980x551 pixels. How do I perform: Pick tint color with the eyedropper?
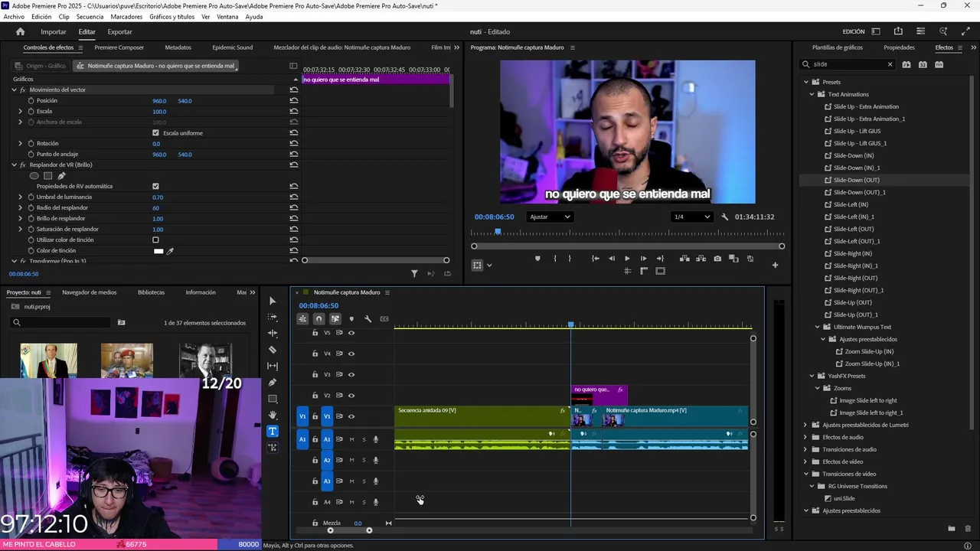click(x=170, y=251)
